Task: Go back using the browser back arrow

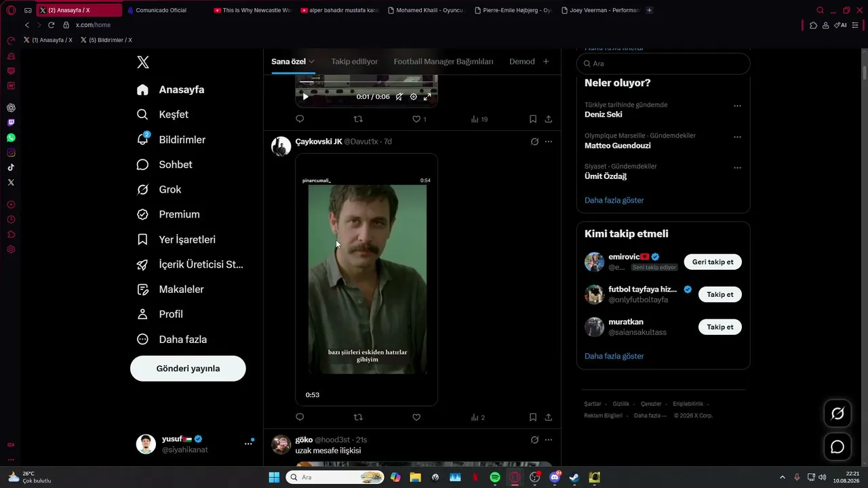Action: pos(27,25)
